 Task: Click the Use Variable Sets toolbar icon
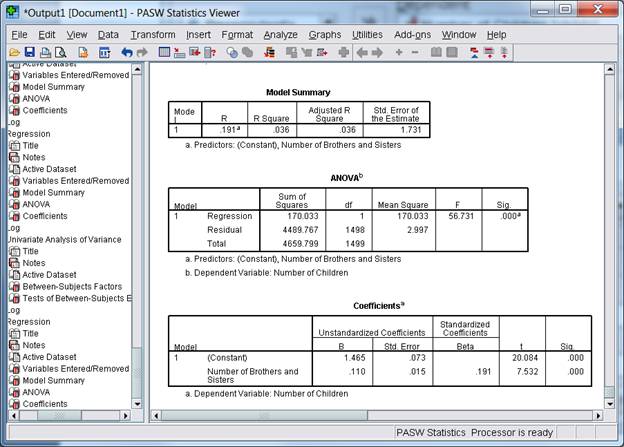232,52
